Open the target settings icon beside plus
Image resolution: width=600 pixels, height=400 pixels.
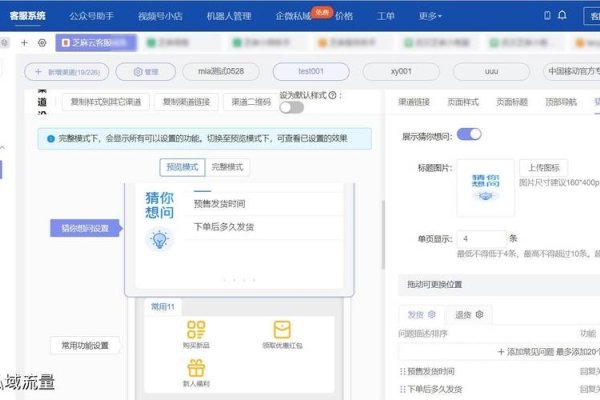(42, 42)
